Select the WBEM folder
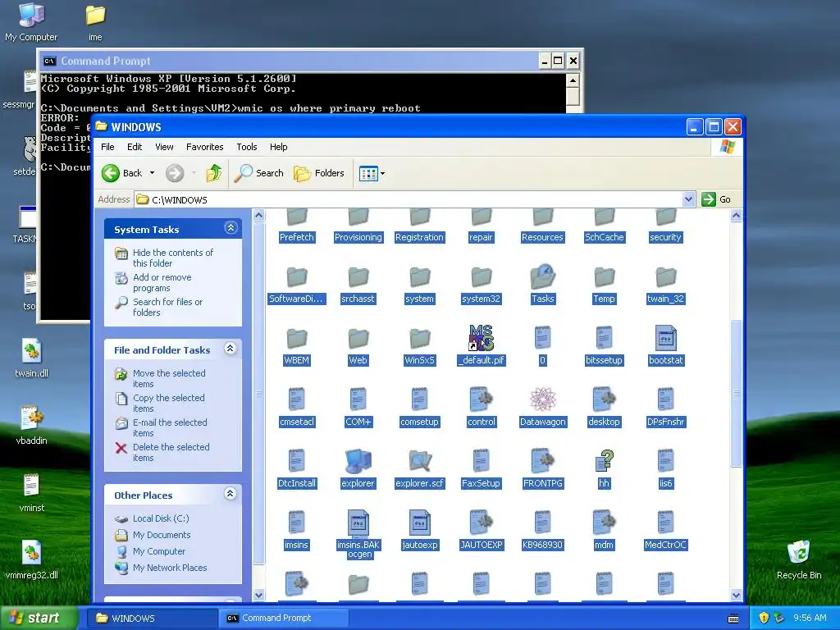Viewport: 840px width, 630px height. pyautogui.click(x=297, y=339)
